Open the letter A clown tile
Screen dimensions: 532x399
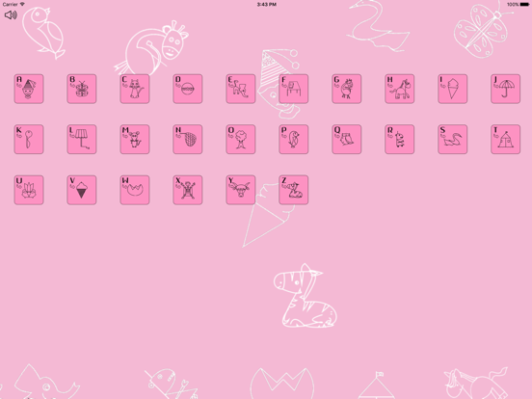29,89
